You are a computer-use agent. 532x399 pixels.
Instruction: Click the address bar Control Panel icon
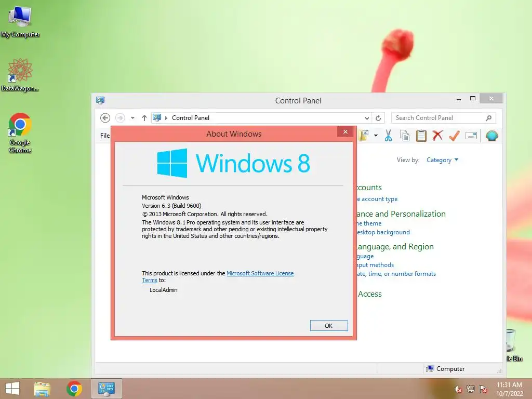[157, 117]
